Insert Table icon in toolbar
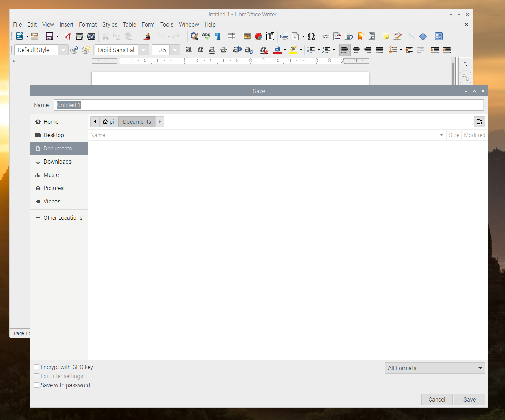Viewport: 505px width, 420px height. 231,36
